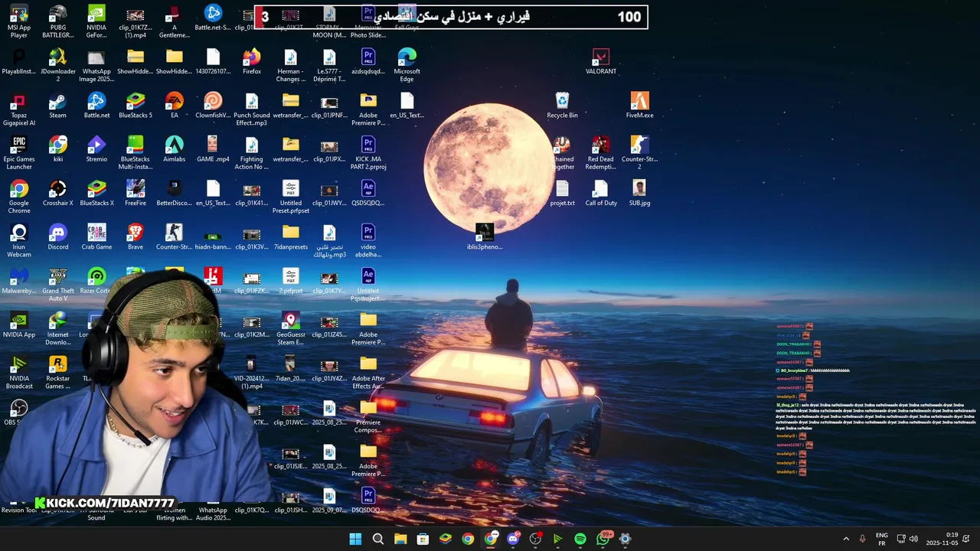Launch Steam from the desktop
980x551 pixels.
pyautogui.click(x=57, y=106)
